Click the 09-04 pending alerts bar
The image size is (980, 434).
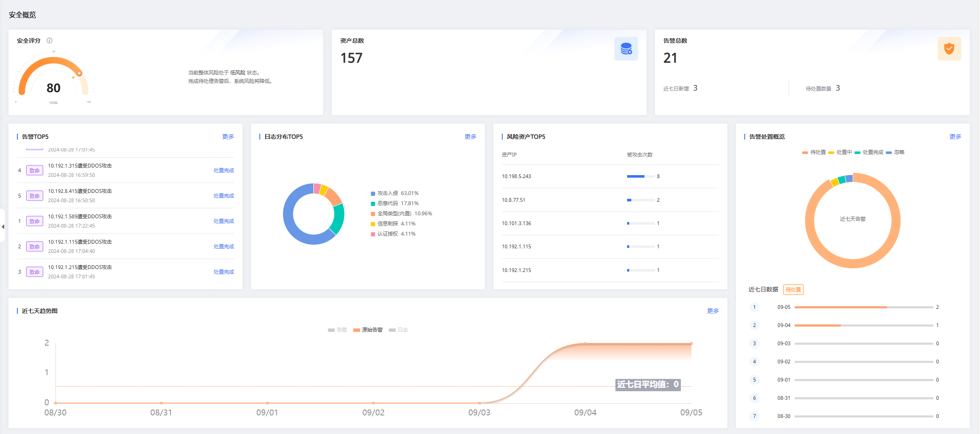pos(864,325)
